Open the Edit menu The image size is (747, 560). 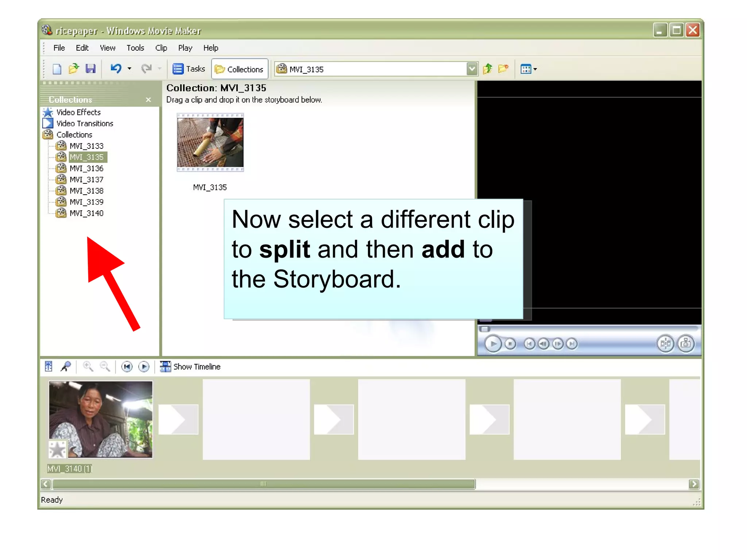82,48
